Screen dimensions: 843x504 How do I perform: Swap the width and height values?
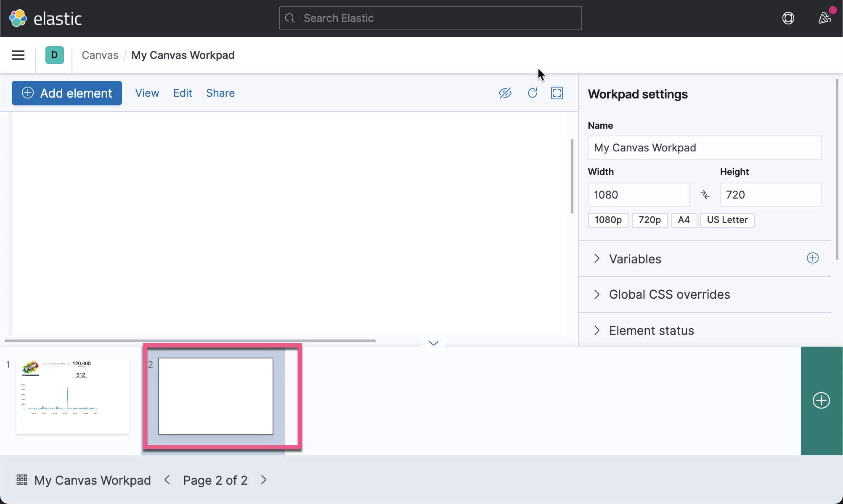tap(705, 194)
